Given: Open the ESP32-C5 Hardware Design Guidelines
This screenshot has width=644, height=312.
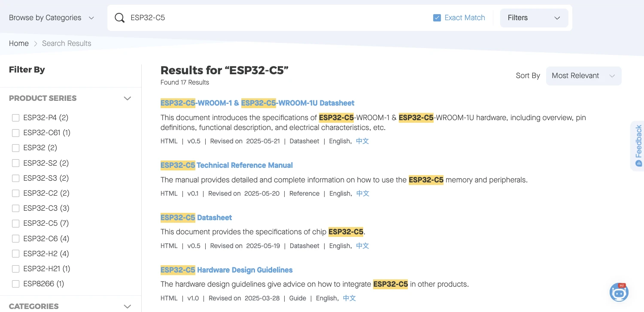Looking at the screenshot, I should pos(227,270).
